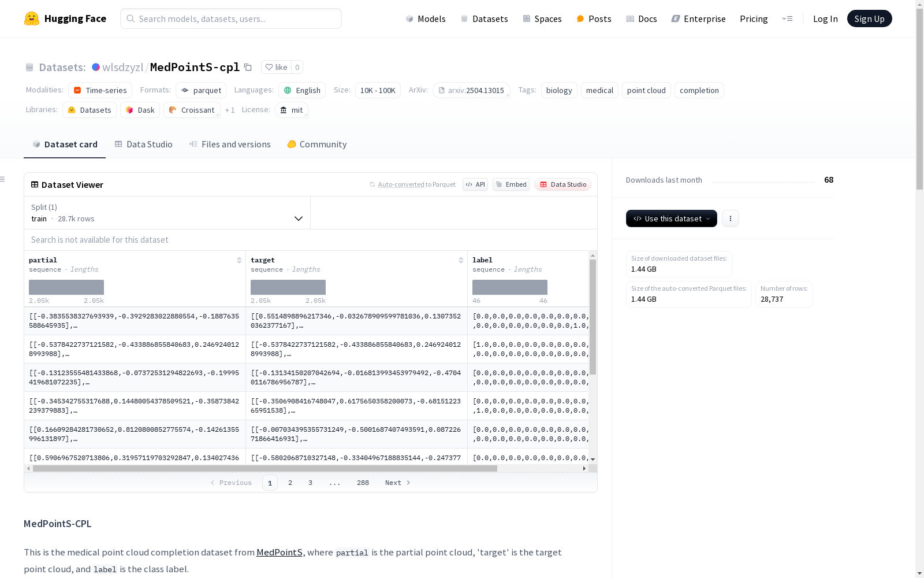The height and width of the screenshot is (578, 924).
Task: Click the Time-series modality tag
Action: point(100,90)
